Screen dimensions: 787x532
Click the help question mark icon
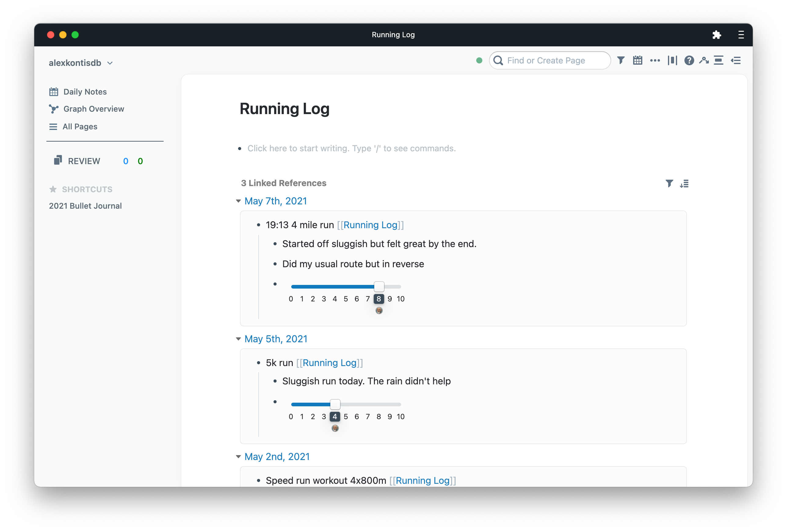689,61
